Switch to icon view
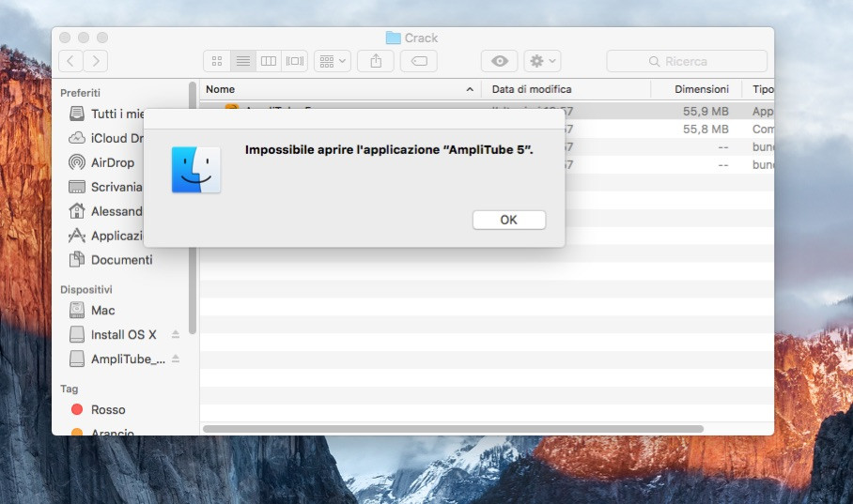This screenshot has width=853, height=504. tap(217, 61)
